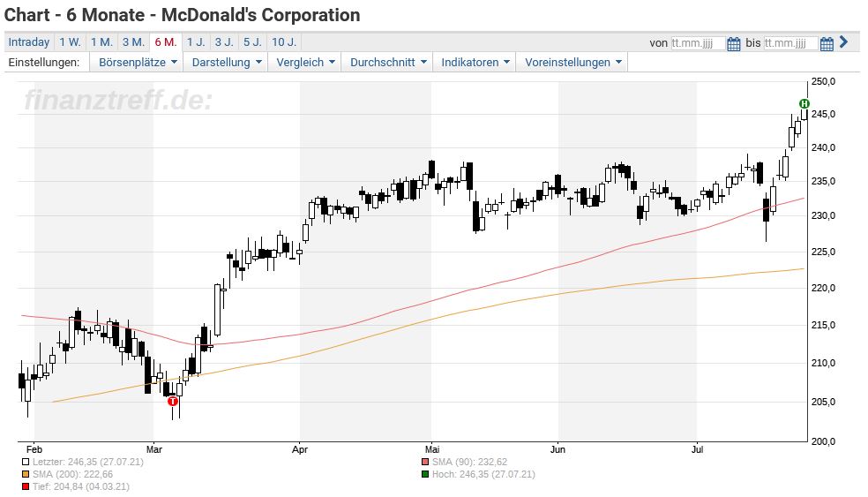The image size is (868, 497).
Task: Click the 'Jul' x-axis label
Action: tap(697, 449)
